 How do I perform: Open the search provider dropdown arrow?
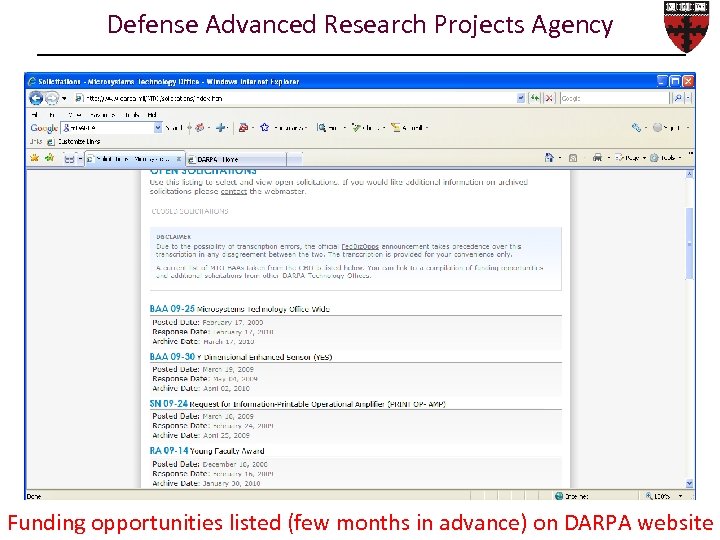click(687, 98)
